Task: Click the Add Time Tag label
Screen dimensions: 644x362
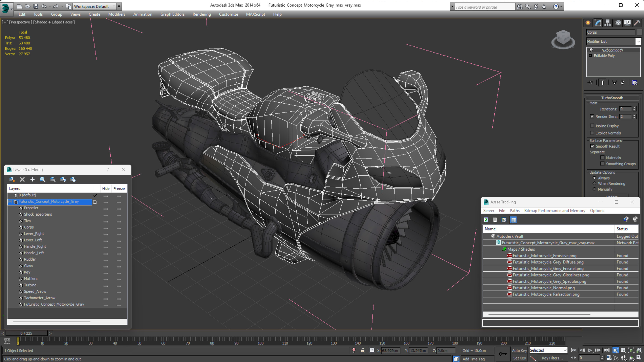Action: (473, 359)
